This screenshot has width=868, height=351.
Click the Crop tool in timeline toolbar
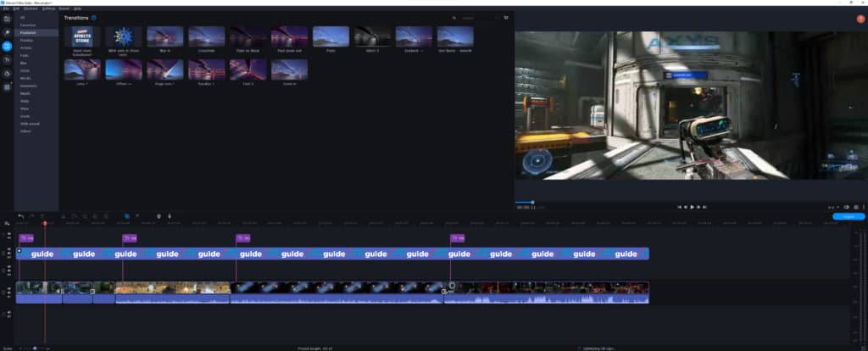click(x=84, y=216)
